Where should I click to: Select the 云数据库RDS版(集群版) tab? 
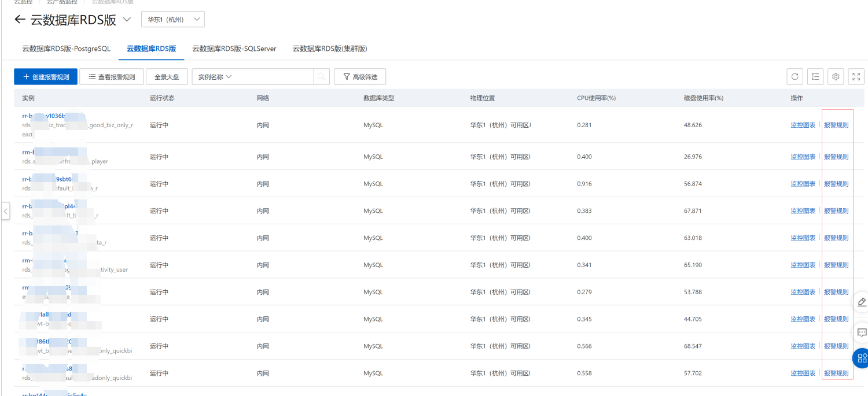[329, 49]
